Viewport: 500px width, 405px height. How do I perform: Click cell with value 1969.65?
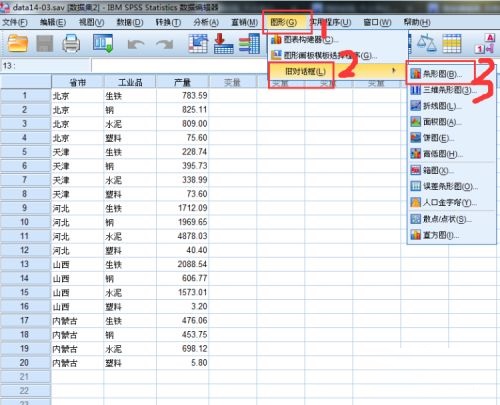182,222
